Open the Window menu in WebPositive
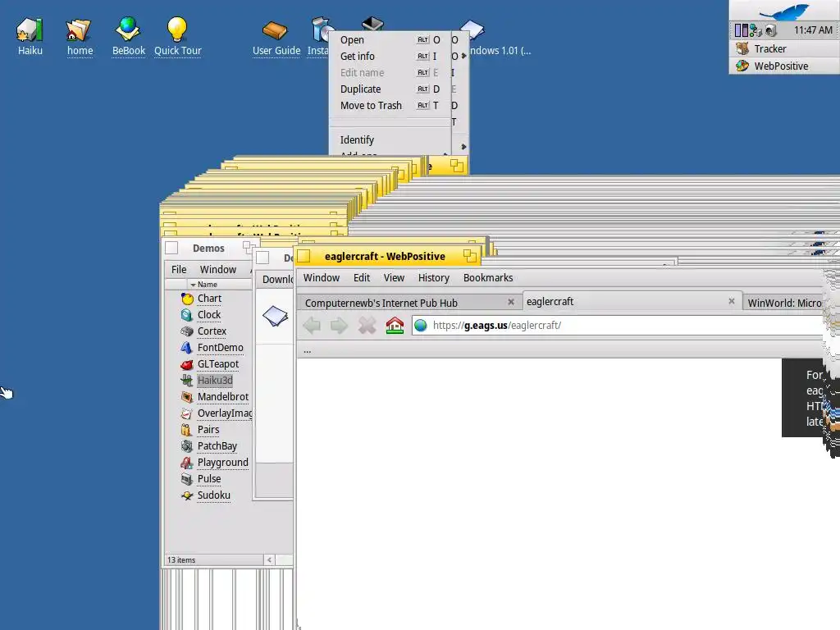Screen dimensions: 840x630 (x=322, y=278)
